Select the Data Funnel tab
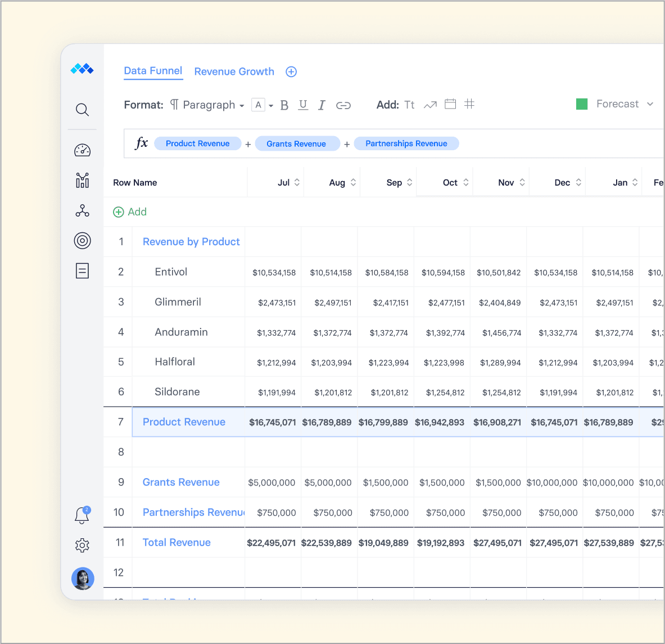Image resolution: width=665 pixels, height=644 pixels. click(153, 71)
